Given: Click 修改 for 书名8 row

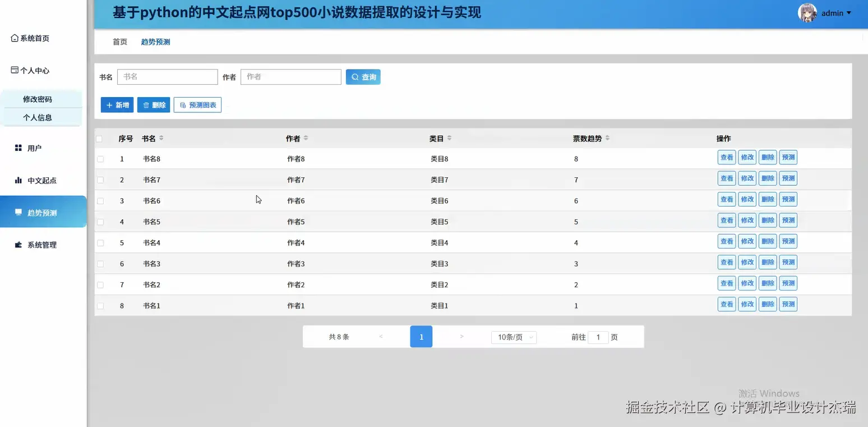Looking at the screenshot, I should click(747, 158).
